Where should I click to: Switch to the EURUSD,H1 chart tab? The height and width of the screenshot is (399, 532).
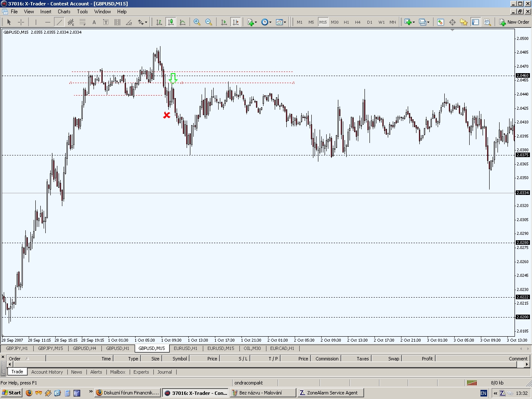point(185,348)
